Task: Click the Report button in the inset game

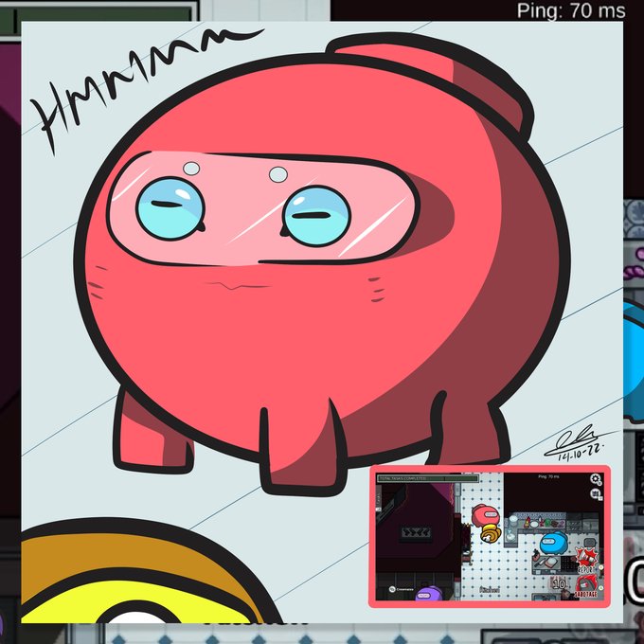Action: pyautogui.click(x=586, y=561)
